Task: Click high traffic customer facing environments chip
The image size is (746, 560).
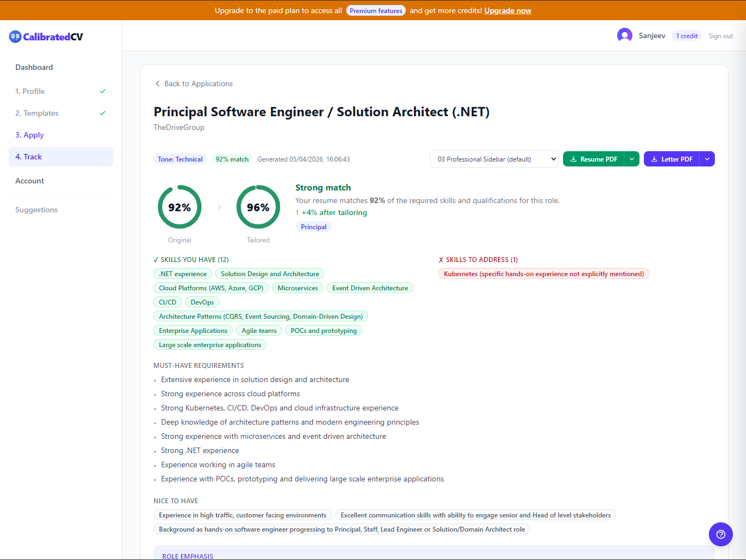Action: coord(242,515)
